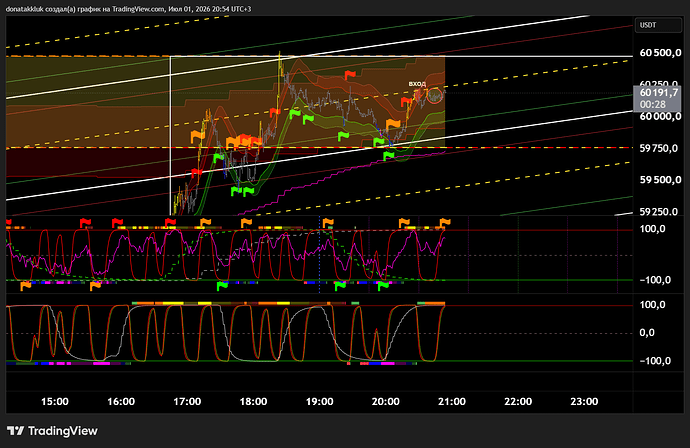Select the 21:00 time axis label
Viewport: 690px width, 448px height.
tap(452, 401)
